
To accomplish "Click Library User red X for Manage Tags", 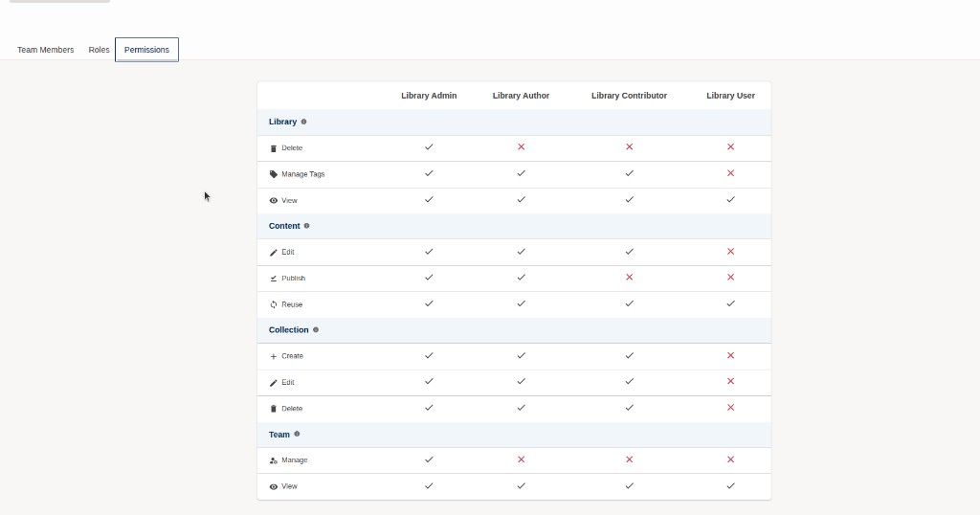I will pyautogui.click(x=730, y=173).
